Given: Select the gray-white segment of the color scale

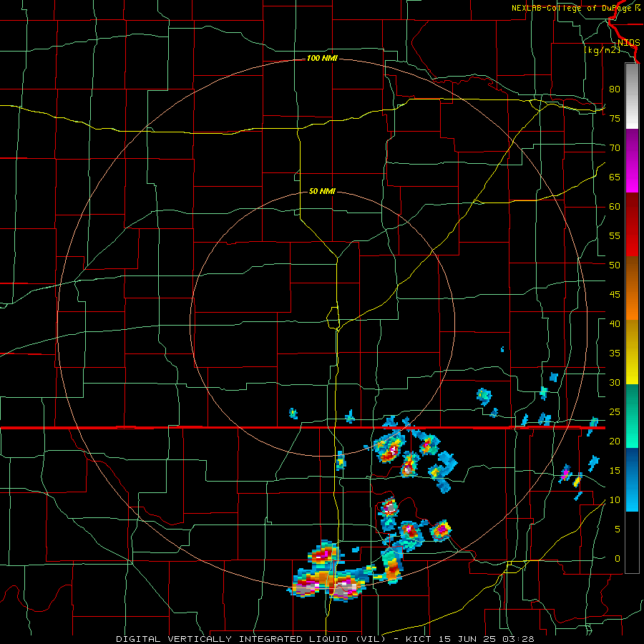Looking at the screenshot, I should point(632,97).
